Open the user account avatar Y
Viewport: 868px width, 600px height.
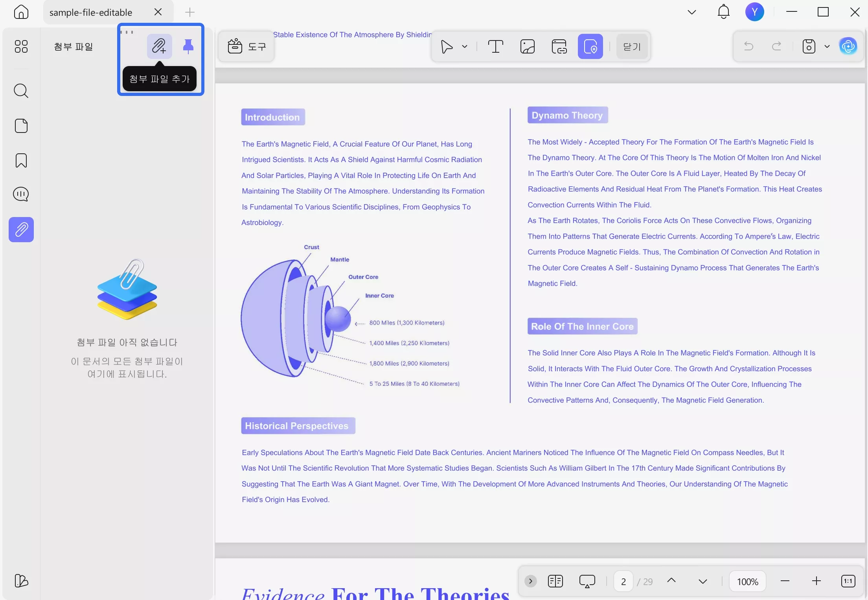755,12
